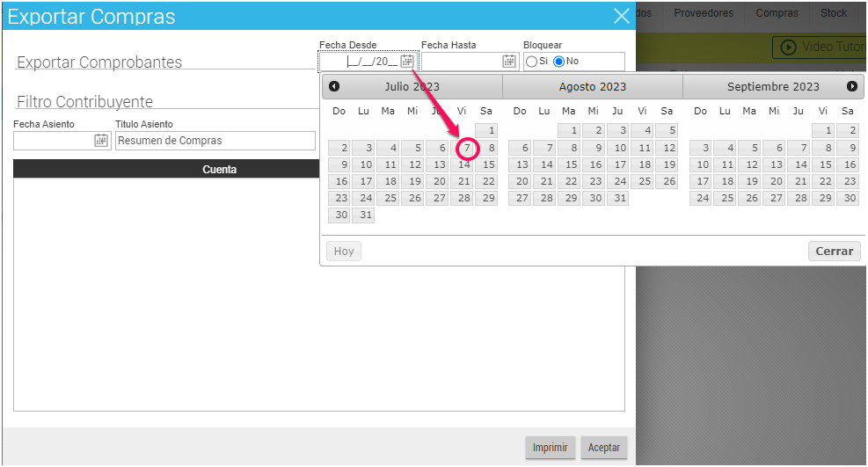Click the Aceptar button
The width and height of the screenshot is (868, 467).
(604, 448)
